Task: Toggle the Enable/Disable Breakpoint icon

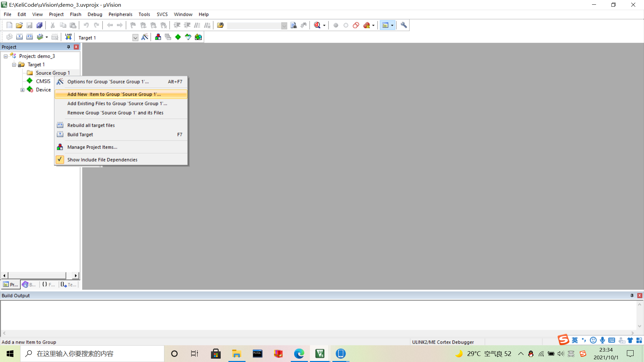Action: pos(346,25)
